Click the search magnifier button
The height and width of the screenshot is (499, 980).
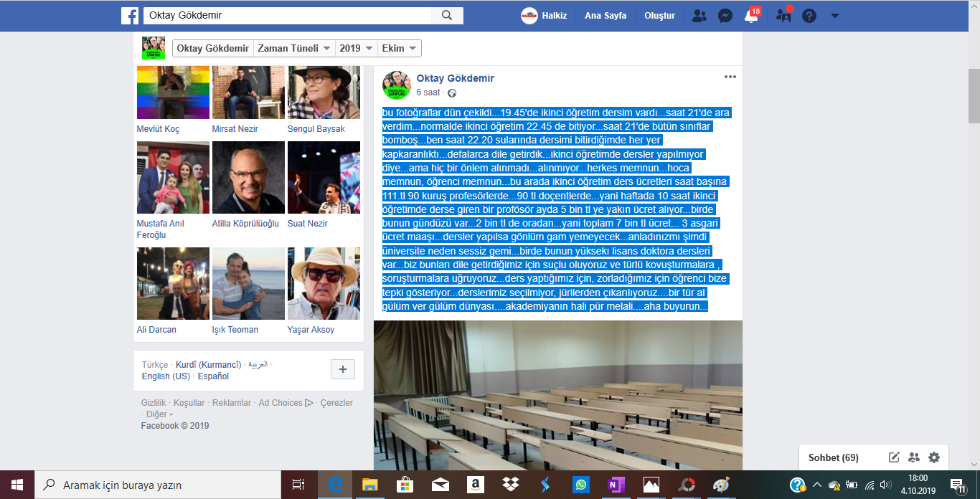[x=447, y=16]
